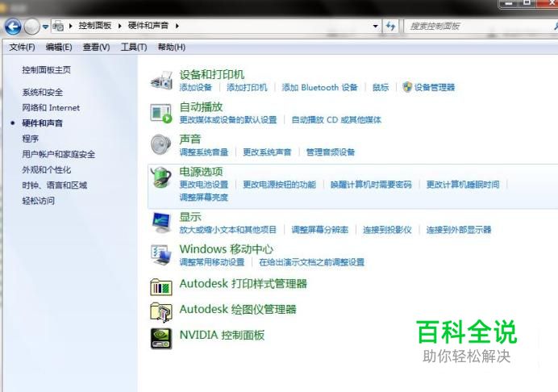This screenshot has height=392, width=558.
Task: Open the 自动播放 heading
Action: pyautogui.click(x=201, y=106)
